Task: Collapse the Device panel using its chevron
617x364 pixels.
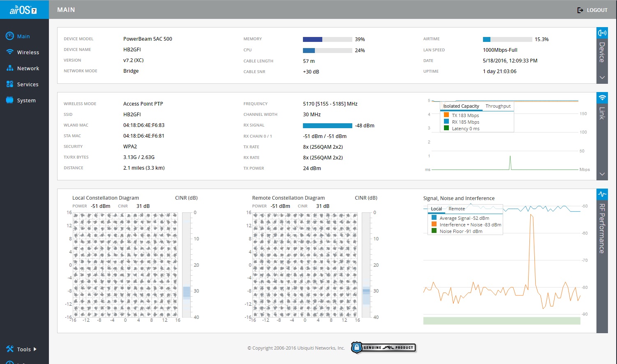Action: click(x=602, y=78)
